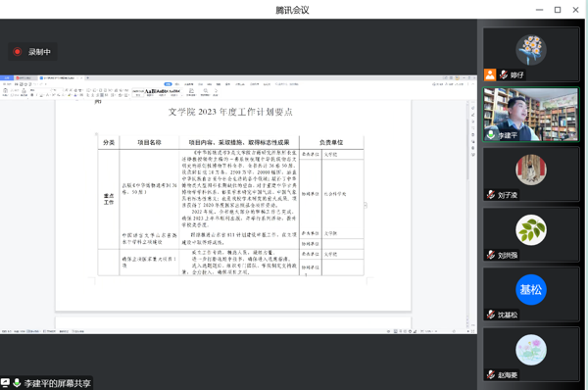Click the green microphone icon beside 李建平的屏幕共享
Screen dimensions: 588x390
point(17,383)
